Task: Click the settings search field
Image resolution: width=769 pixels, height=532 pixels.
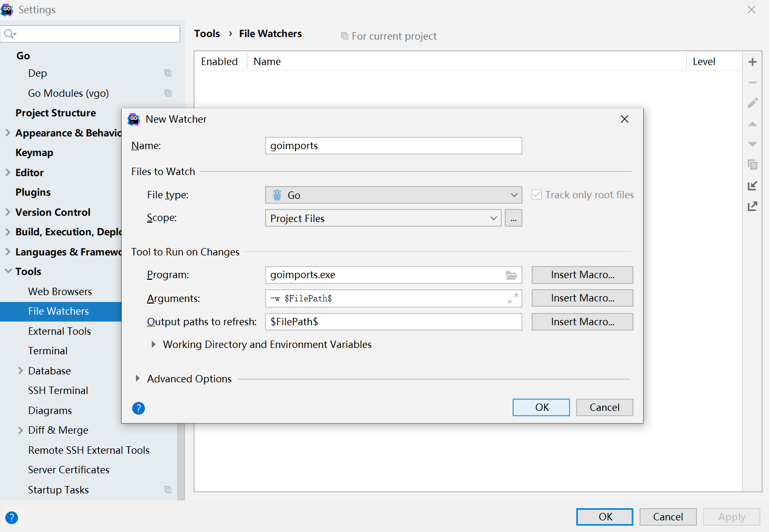Action: (x=90, y=34)
